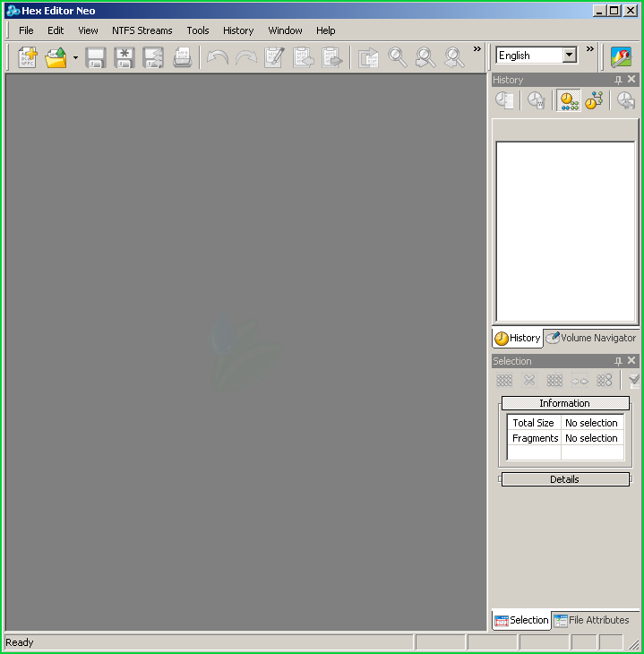Screen dimensions: 644x654
Task: Click the Total Size label cell
Action: [x=534, y=423]
